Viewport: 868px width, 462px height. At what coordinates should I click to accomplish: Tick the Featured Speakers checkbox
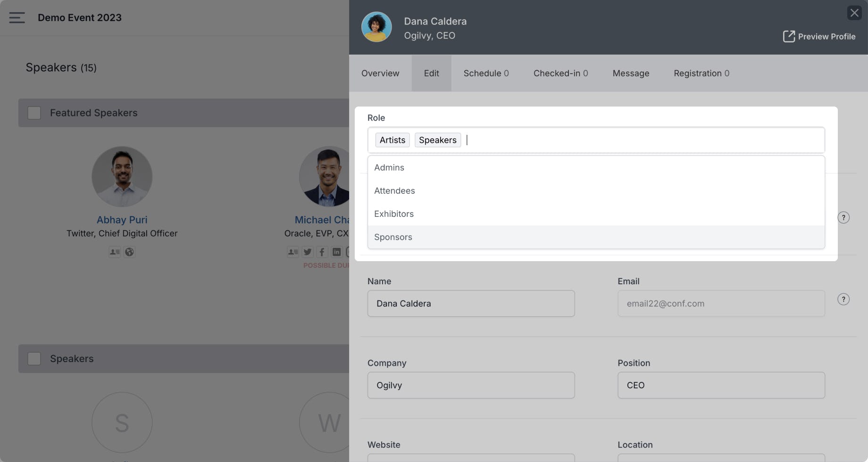34,113
